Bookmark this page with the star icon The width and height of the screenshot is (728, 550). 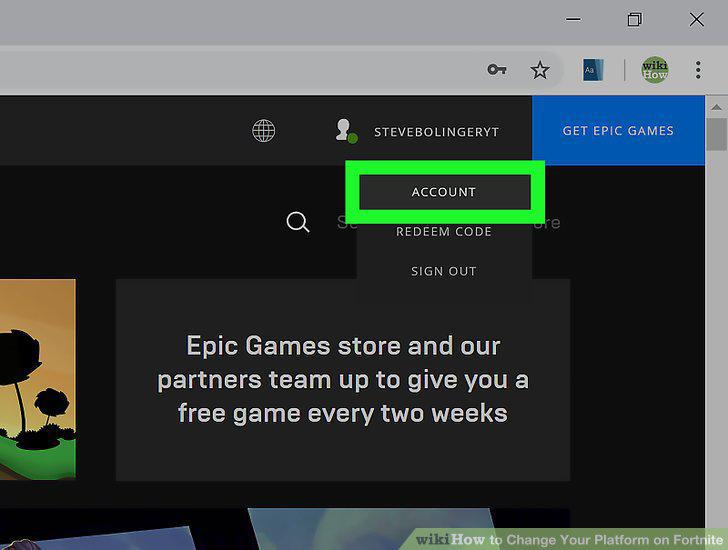[540, 70]
